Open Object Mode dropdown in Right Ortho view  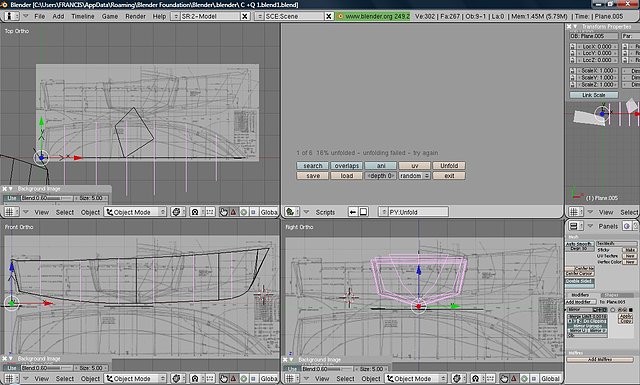tap(416, 378)
